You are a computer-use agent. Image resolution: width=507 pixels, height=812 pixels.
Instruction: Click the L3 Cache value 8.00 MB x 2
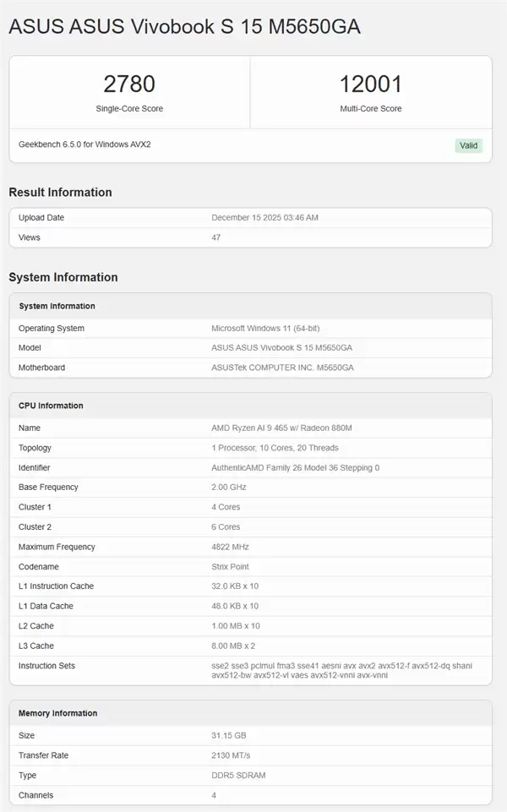pos(234,646)
